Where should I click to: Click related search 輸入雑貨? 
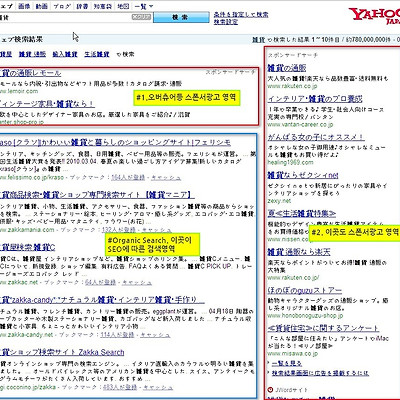65,54
